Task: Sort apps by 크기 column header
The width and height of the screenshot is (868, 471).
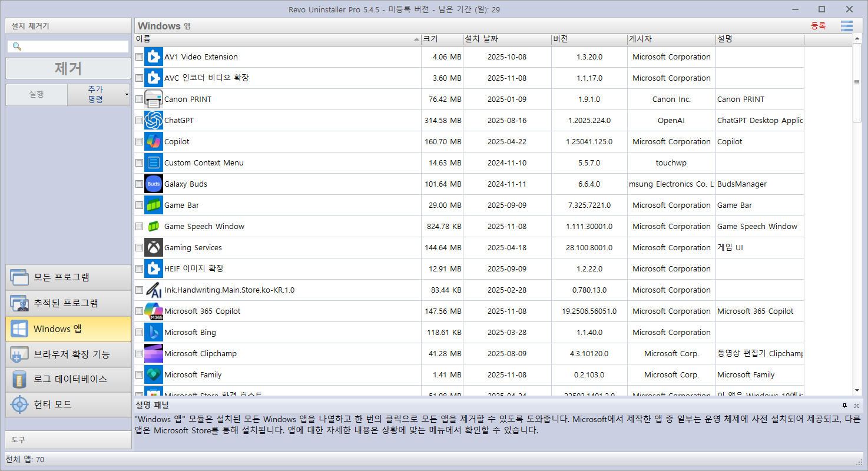Action: coord(442,39)
